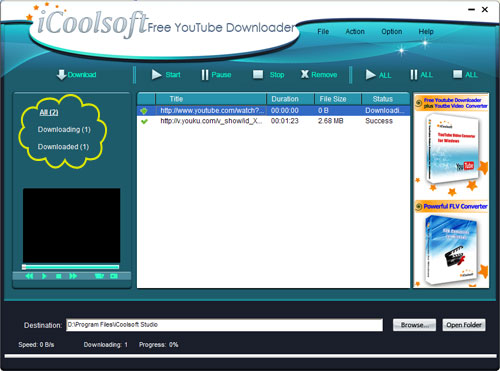Sort by the Status column header
The width and height of the screenshot is (500, 371).
point(386,99)
